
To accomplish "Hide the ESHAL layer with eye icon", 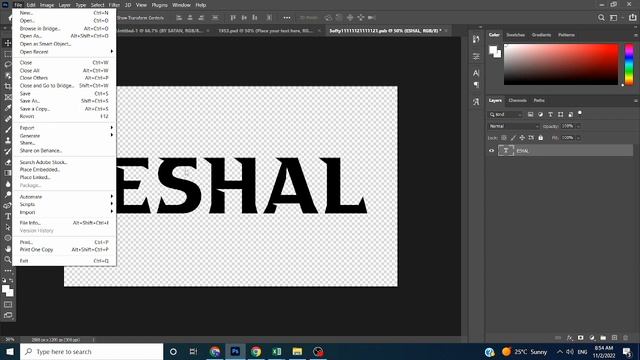I will click(491, 151).
